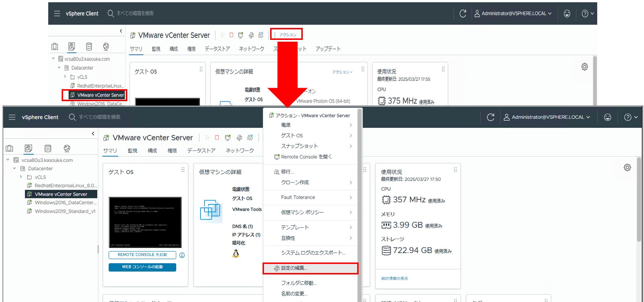Click Launch Console icon in upper screenshot toolbar
The image size is (644, 302).
[x=241, y=35]
